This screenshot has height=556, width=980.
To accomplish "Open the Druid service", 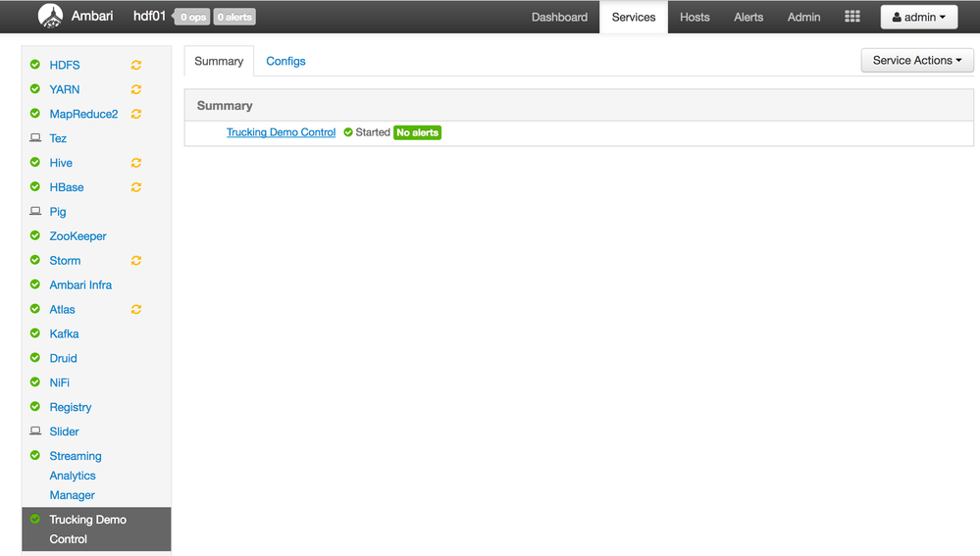I will click(x=63, y=358).
